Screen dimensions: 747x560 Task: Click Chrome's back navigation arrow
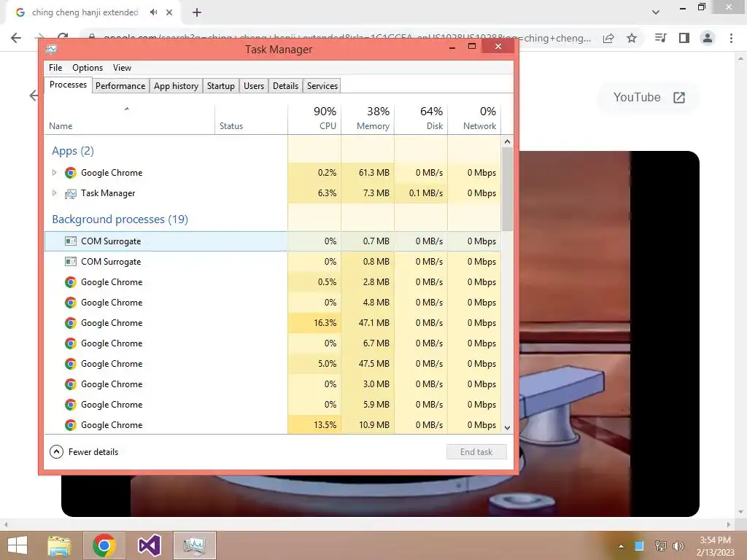click(16, 38)
